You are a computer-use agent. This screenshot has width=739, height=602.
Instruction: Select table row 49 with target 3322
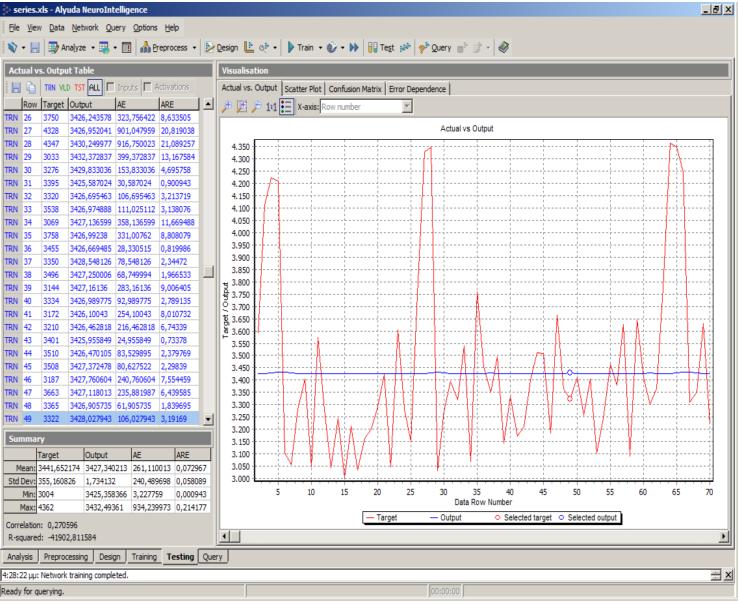101,419
